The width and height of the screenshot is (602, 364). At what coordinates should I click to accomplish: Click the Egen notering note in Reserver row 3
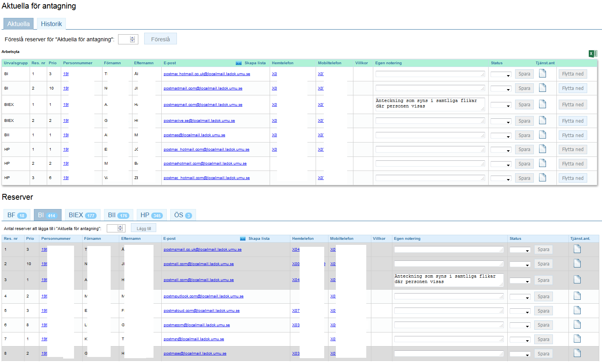[449, 280]
